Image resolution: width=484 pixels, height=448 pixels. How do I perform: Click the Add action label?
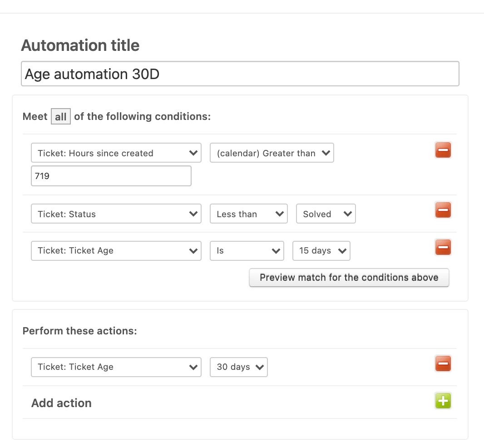[x=61, y=403]
